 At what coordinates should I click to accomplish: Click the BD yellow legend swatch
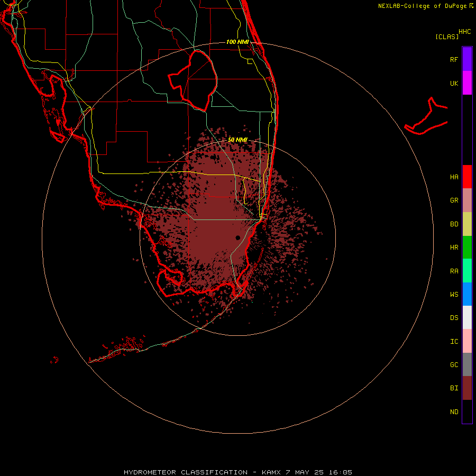(467, 224)
